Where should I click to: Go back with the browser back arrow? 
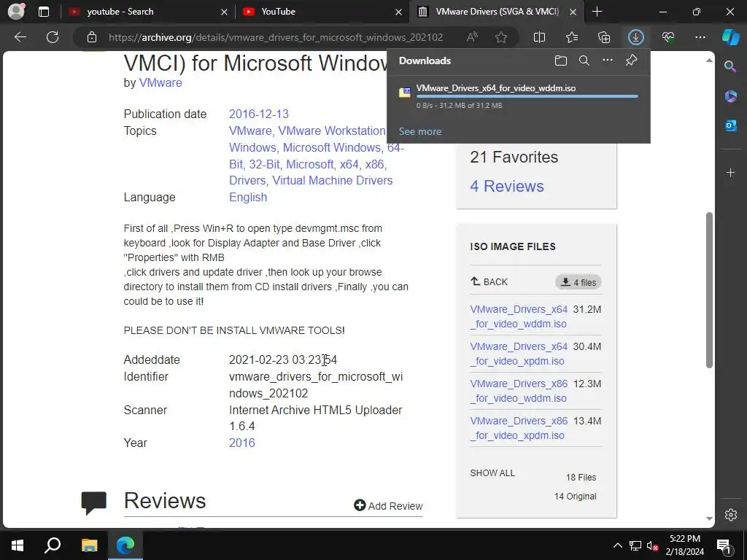coord(20,37)
